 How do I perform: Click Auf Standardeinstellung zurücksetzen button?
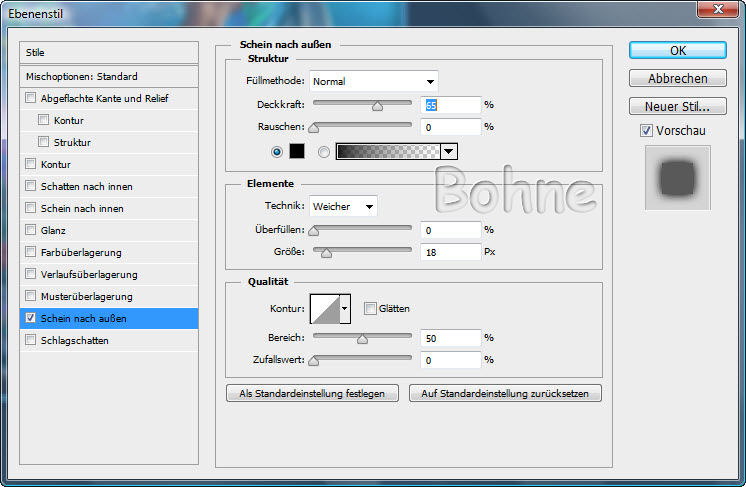click(505, 394)
